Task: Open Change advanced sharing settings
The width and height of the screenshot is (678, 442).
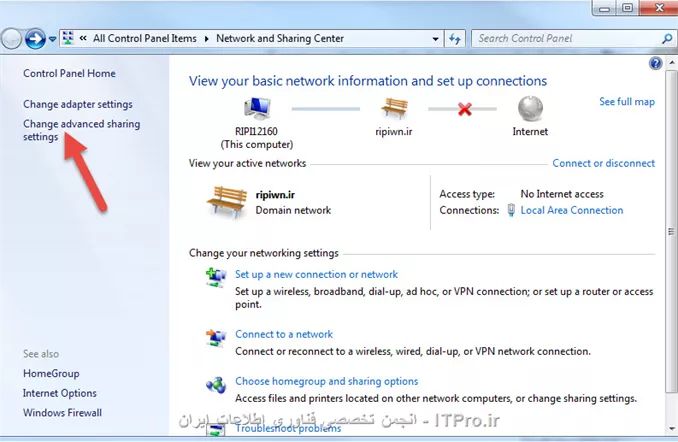Action: [x=81, y=130]
